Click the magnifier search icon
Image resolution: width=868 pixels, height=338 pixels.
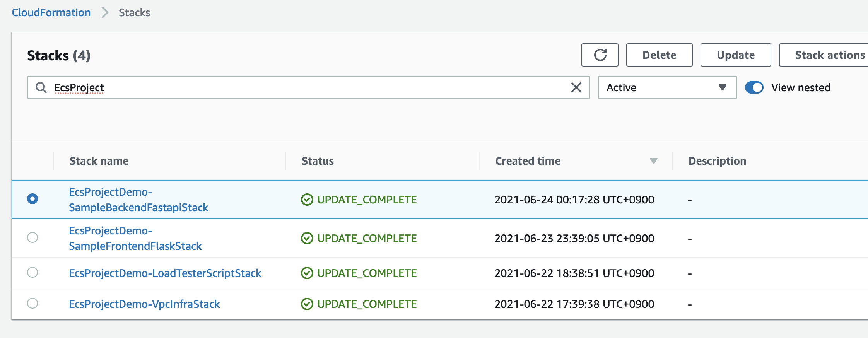pos(41,87)
